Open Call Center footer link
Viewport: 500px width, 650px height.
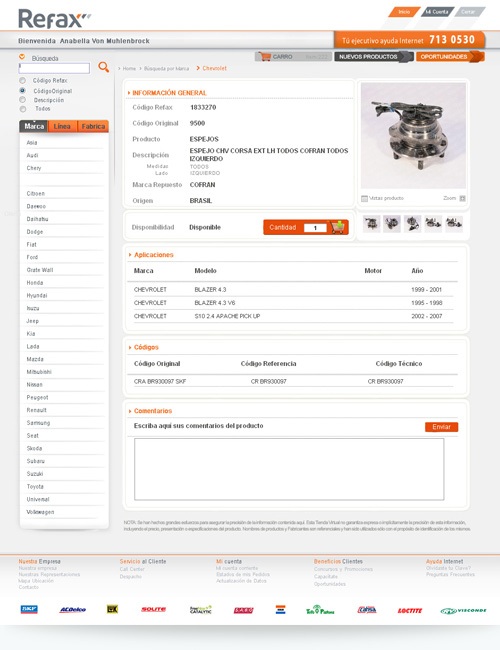132,569
